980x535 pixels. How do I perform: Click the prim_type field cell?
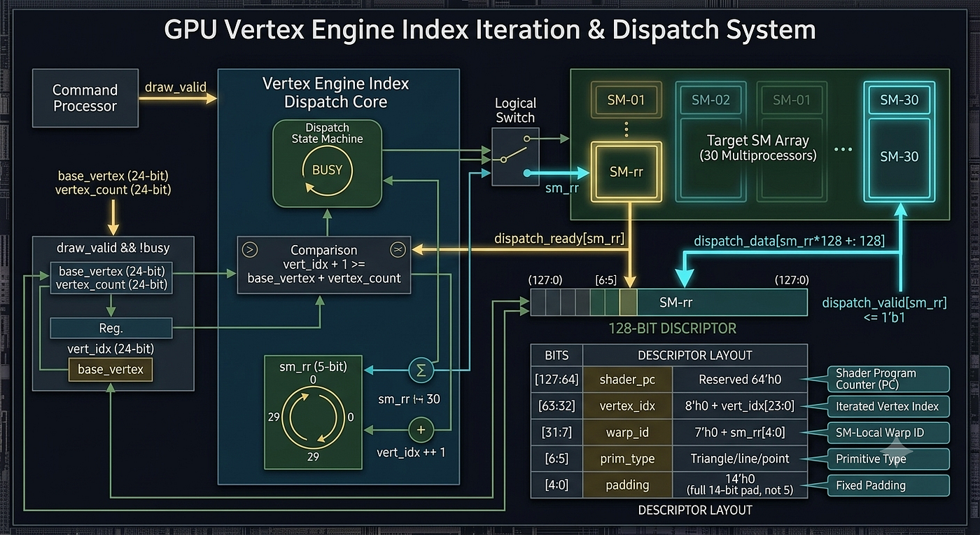pos(628,459)
